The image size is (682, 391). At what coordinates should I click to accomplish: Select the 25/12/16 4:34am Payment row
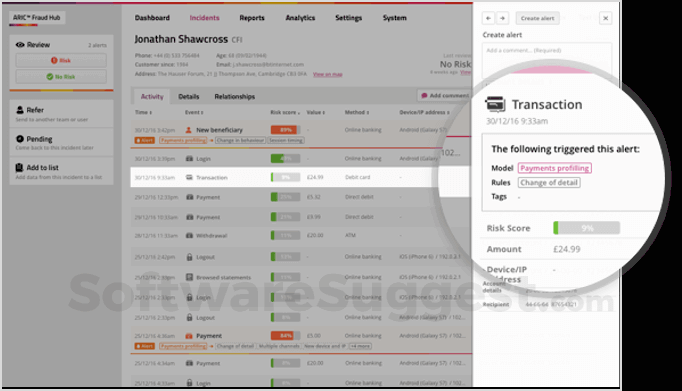pos(301,363)
